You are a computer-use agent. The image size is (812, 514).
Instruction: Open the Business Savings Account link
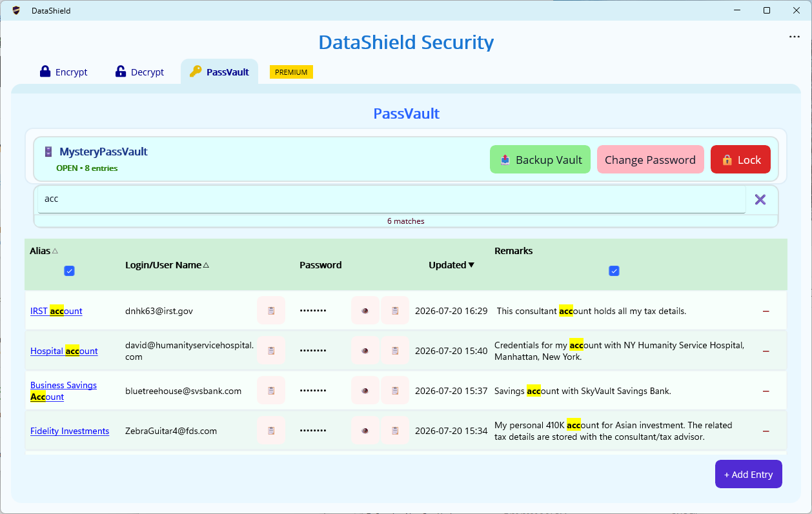(x=63, y=391)
